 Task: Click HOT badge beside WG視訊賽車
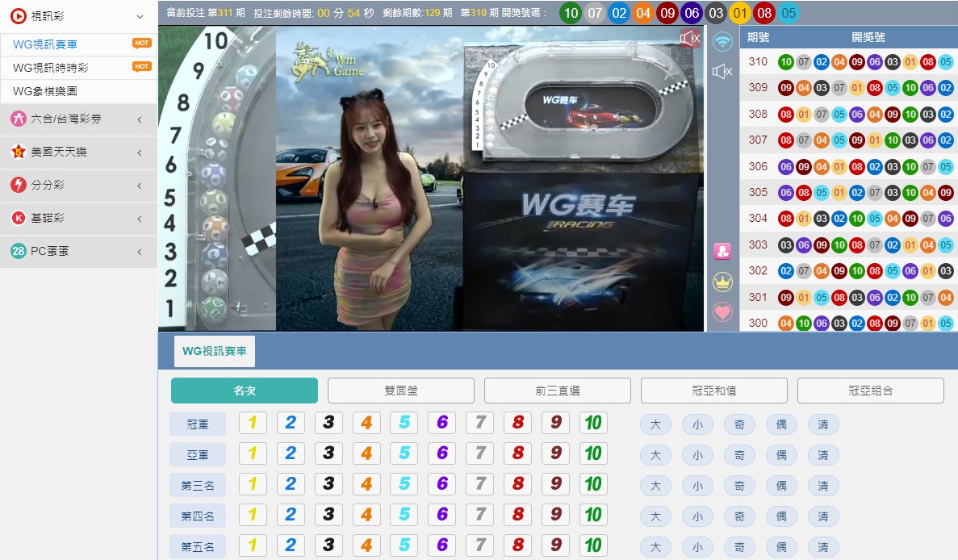click(x=142, y=43)
